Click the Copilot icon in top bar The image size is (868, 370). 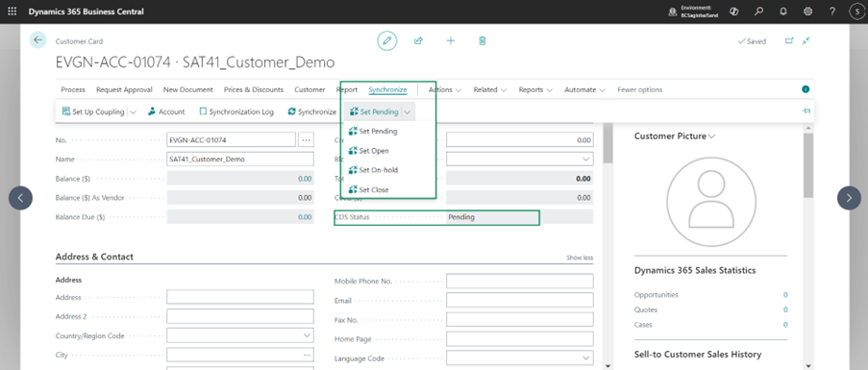click(734, 12)
